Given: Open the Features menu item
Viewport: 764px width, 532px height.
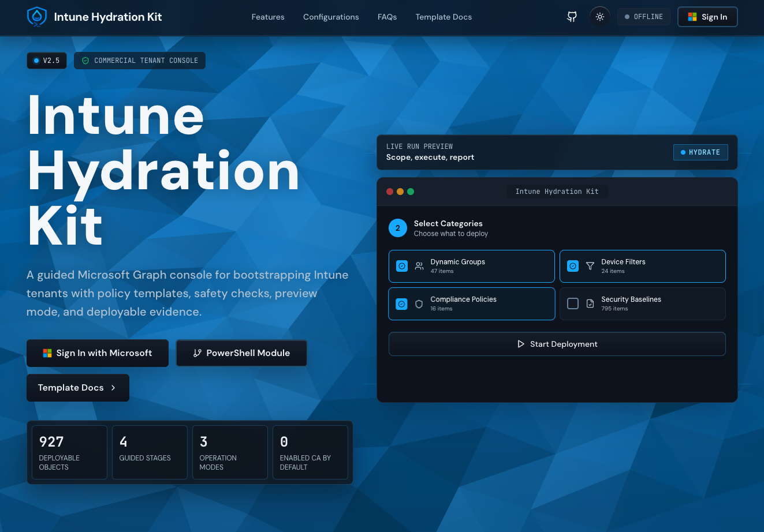Looking at the screenshot, I should click(268, 17).
